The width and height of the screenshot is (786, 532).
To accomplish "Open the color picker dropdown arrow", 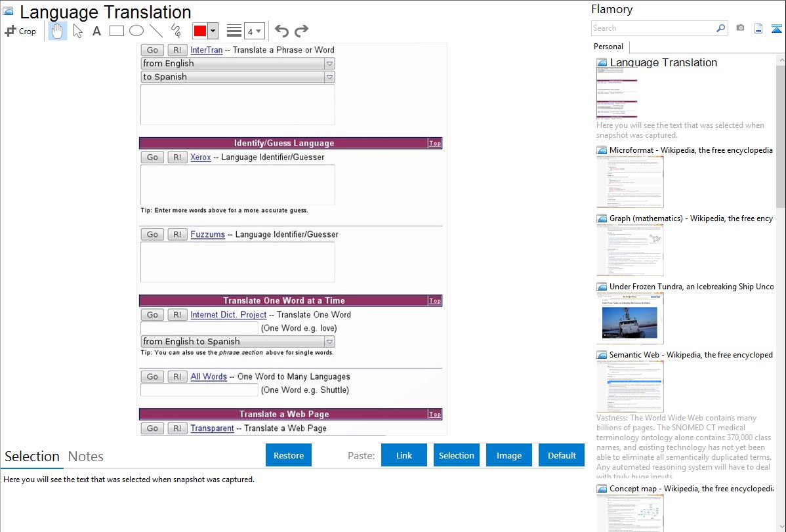I will point(213,31).
